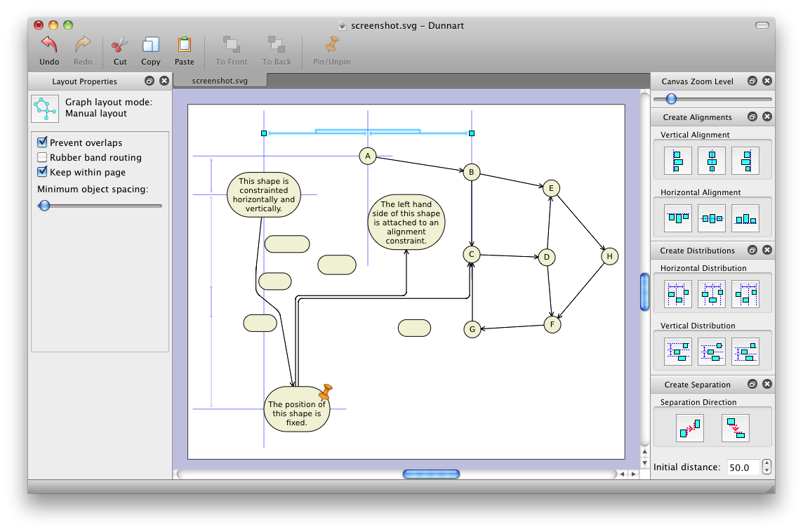Close the Create Distributions panel
Image resolution: width=803 pixels, height=532 pixels.
point(767,250)
